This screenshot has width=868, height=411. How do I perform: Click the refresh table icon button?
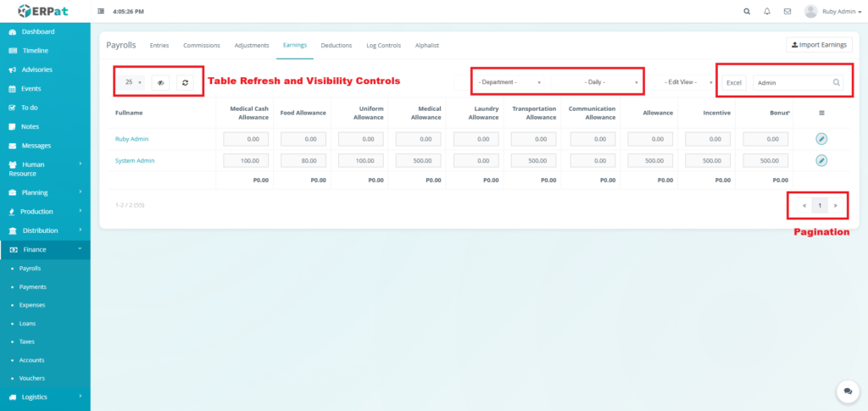coord(185,82)
